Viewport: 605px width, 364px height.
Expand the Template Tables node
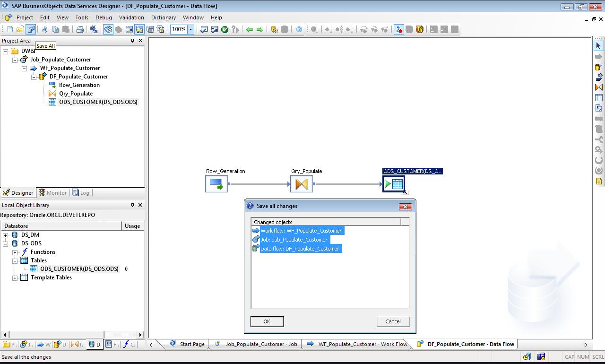click(x=15, y=277)
